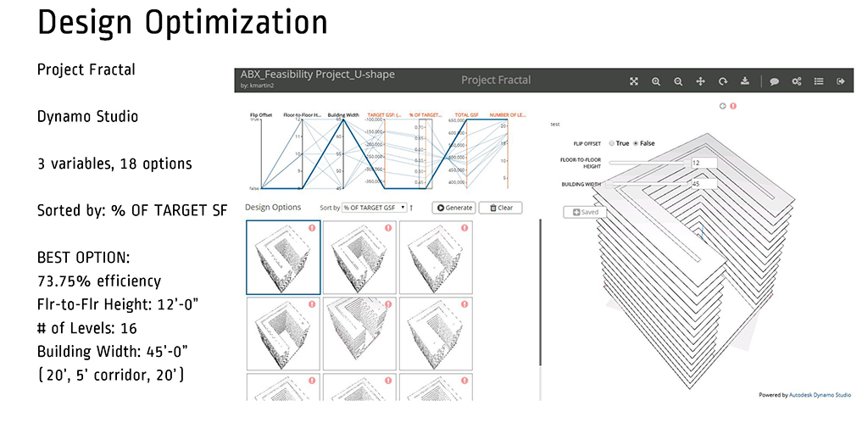Click the Flip Offset axis label
Image resolution: width=868 pixels, height=434 pixels.
pyautogui.click(x=261, y=115)
